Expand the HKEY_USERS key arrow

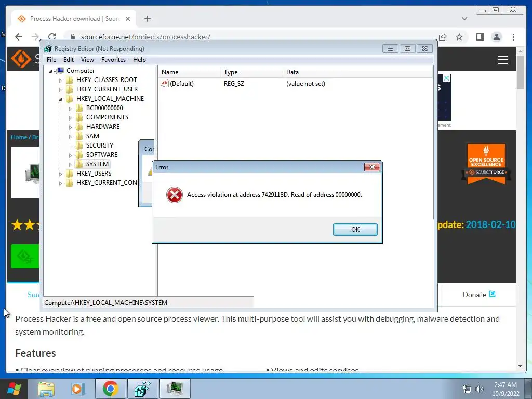[60, 174]
